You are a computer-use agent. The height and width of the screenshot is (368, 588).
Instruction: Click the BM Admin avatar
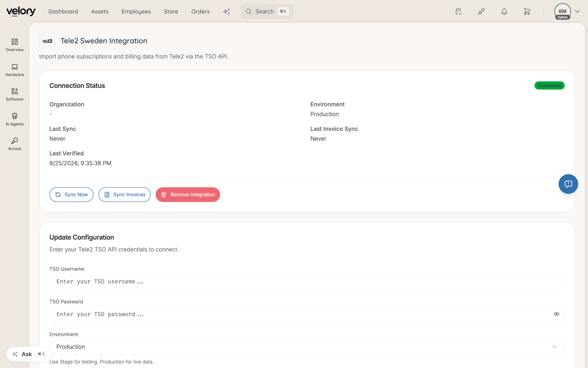coord(563,11)
